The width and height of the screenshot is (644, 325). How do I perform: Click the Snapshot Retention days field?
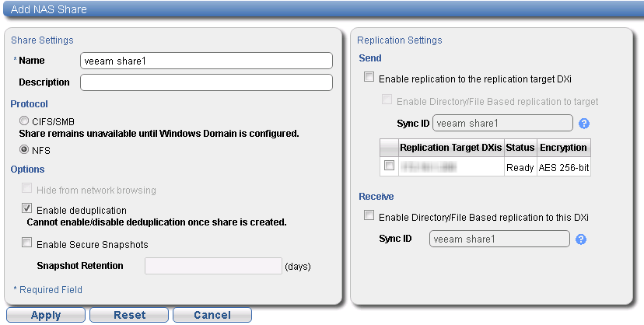[x=213, y=266]
